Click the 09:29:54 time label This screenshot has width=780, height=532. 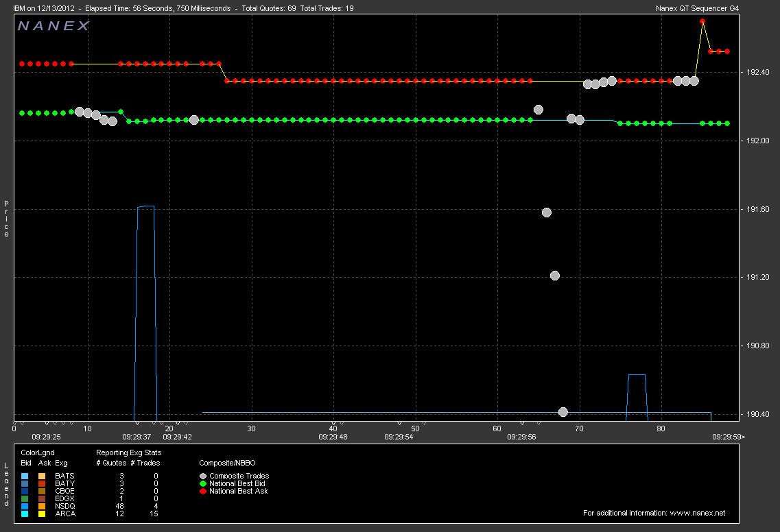tap(399, 437)
